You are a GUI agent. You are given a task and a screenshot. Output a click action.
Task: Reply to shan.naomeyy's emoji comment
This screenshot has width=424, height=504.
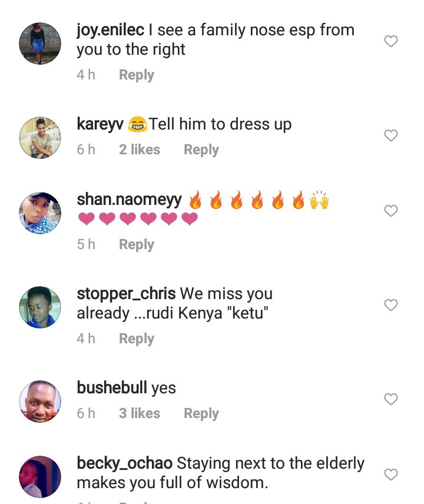click(137, 244)
